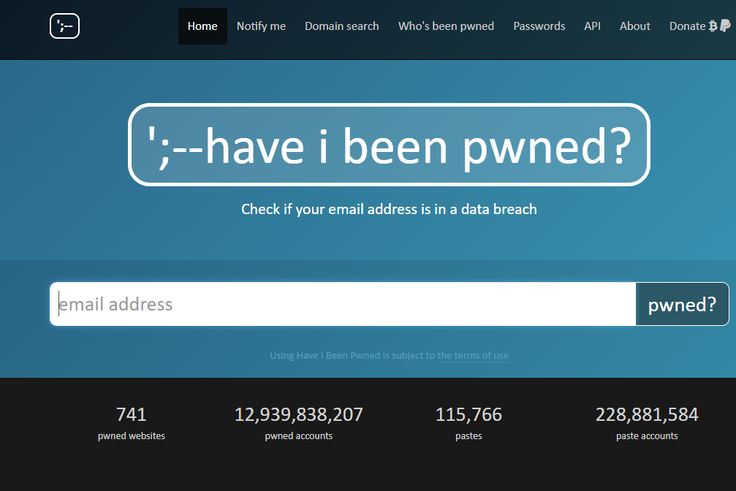Open the API menu item

(x=592, y=26)
